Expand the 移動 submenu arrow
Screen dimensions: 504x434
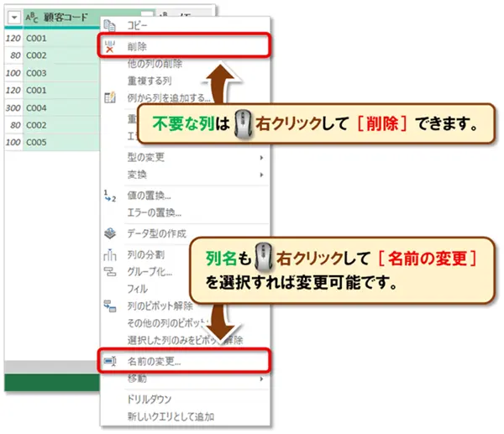click(261, 379)
